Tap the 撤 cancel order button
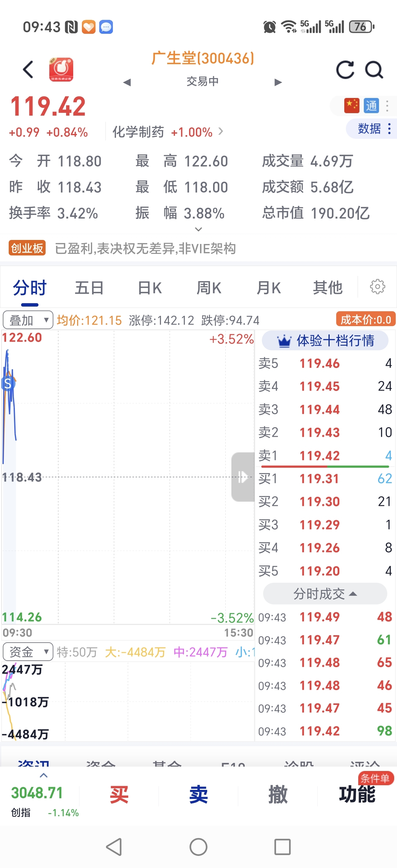This screenshot has height=868, width=397. [x=278, y=794]
